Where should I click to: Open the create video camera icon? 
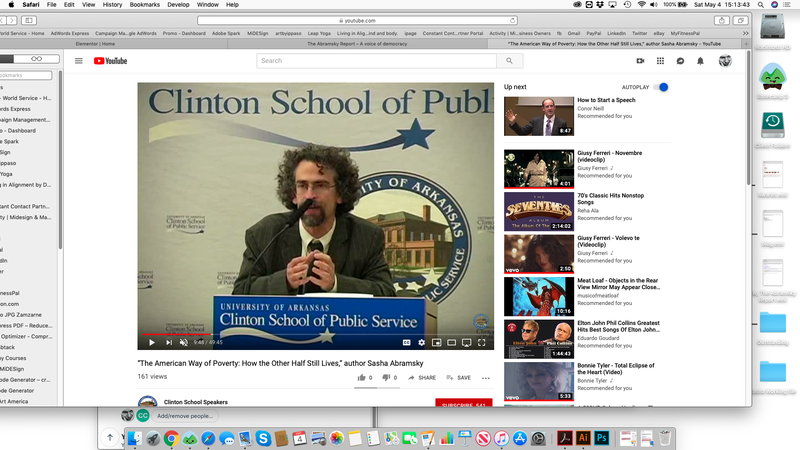[640, 61]
